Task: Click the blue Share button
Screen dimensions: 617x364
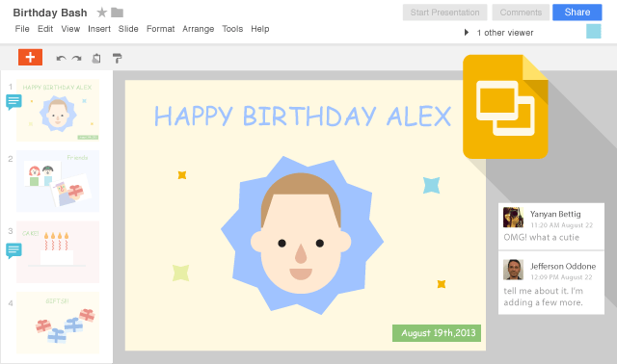Action: click(577, 13)
